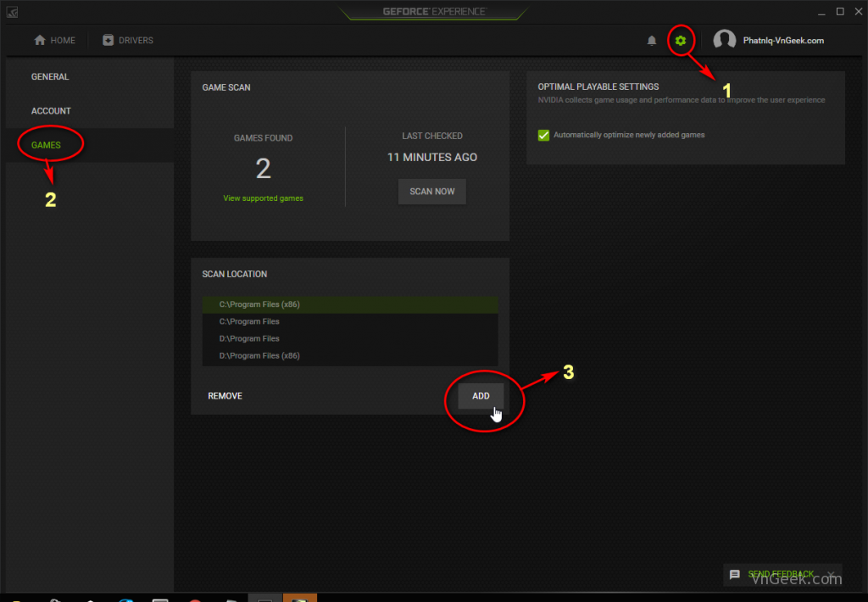This screenshot has height=602, width=868.
Task: Click REMOVE under scan locations
Action: tap(225, 396)
